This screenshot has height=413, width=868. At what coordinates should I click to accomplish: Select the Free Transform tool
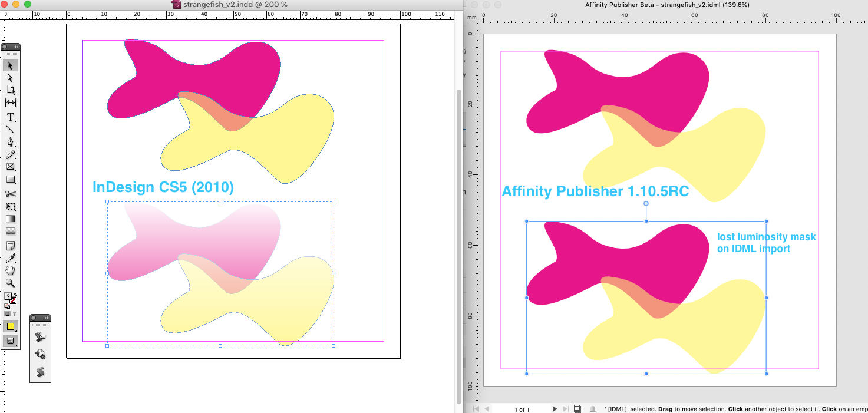pyautogui.click(x=11, y=206)
